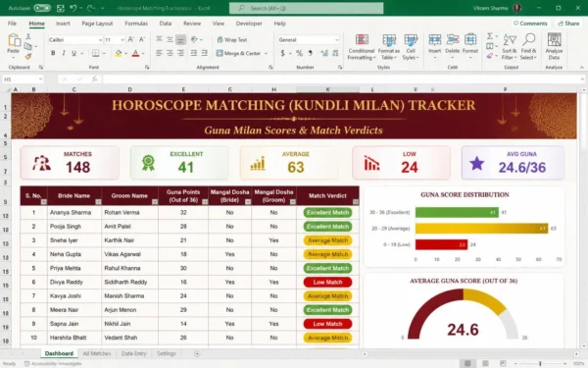Click the Share button
Screen dimensions: 588x368
coord(568,24)
